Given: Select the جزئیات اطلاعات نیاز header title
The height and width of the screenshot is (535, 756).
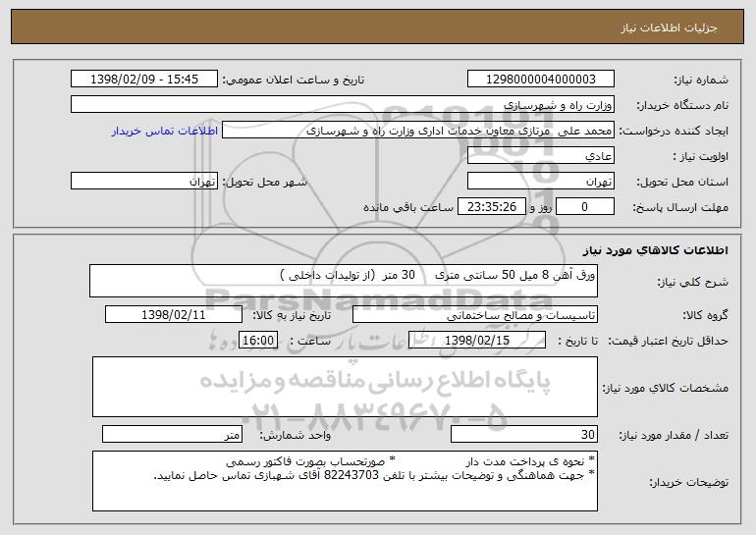Looking at the screenshot, I should (669, 27).
